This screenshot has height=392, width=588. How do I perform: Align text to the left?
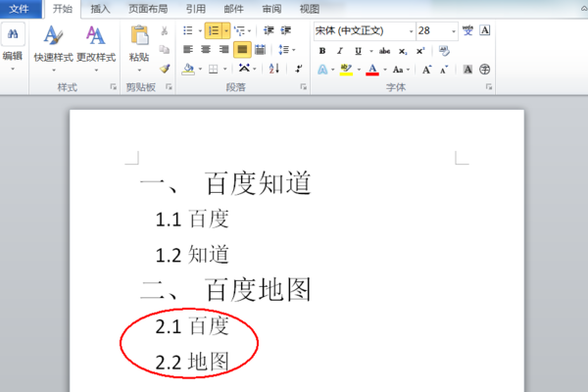188,50
